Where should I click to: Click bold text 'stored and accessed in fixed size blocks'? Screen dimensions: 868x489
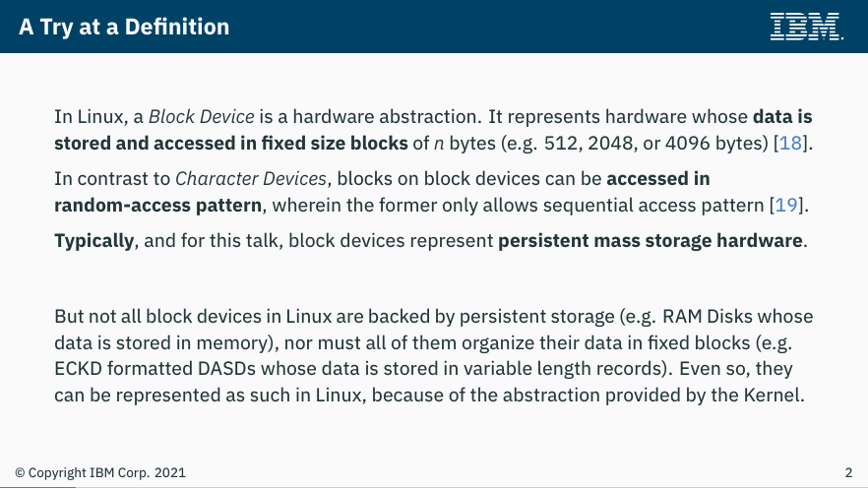click(x=231, y=144)
